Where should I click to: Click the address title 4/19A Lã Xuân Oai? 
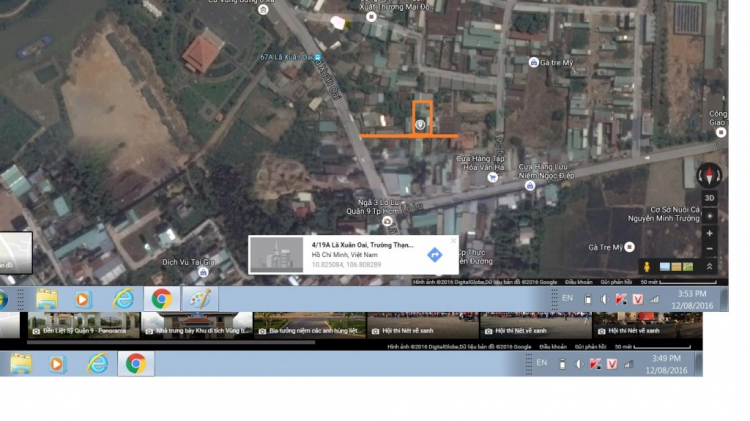(362, 245)
